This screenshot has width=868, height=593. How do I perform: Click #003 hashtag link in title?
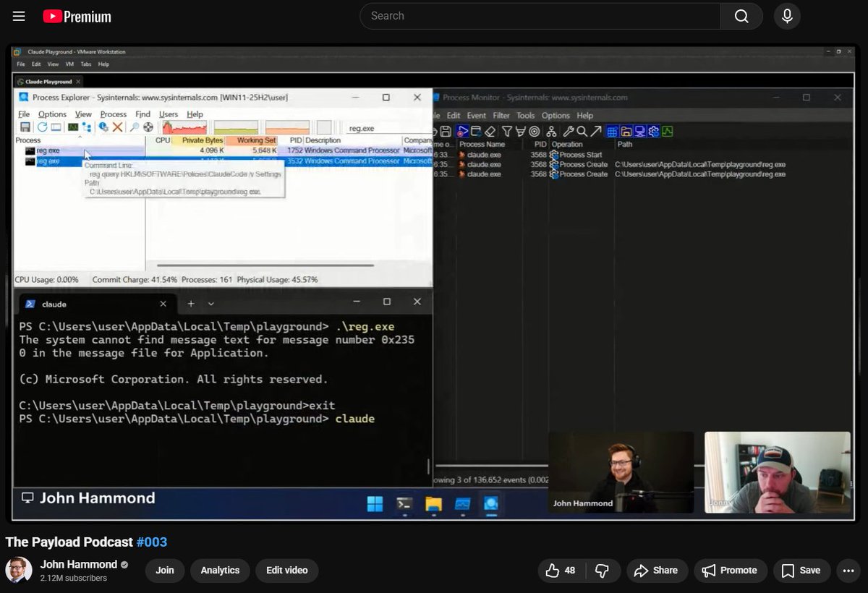pos(152,542)
